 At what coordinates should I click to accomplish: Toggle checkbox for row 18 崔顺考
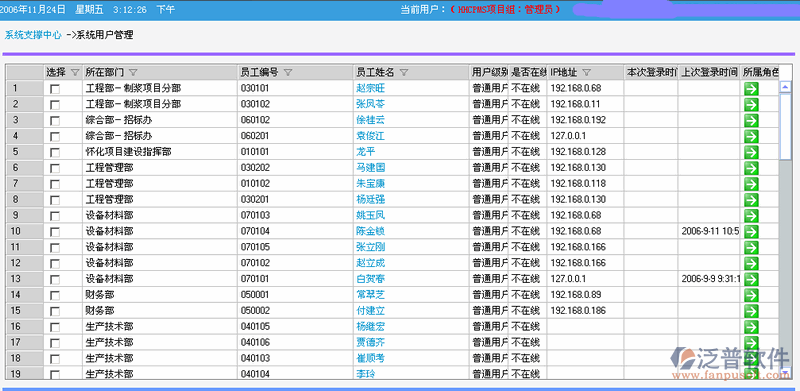click(x=55, y=359)
